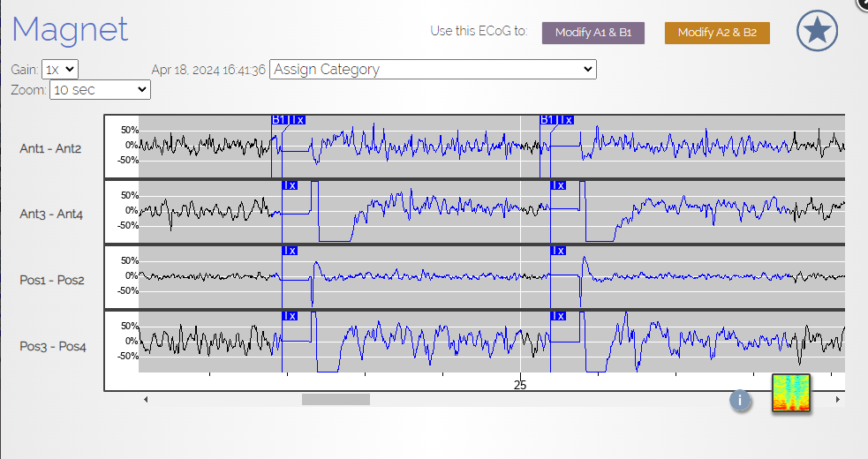Click the scrollbar left arrow
The height and width of the screenshot is (459, 868).
click(146, 399)
